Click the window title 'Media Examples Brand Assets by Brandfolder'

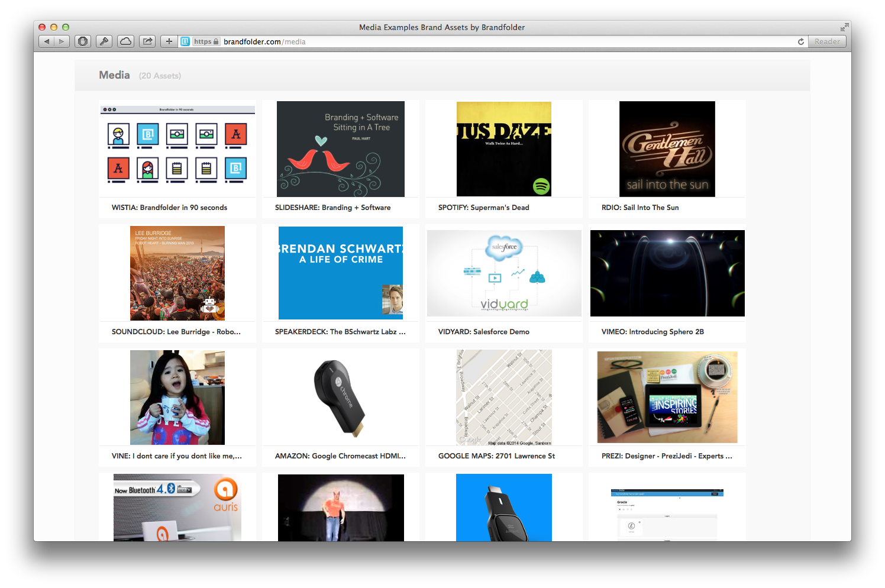click(x=442, y=27)
